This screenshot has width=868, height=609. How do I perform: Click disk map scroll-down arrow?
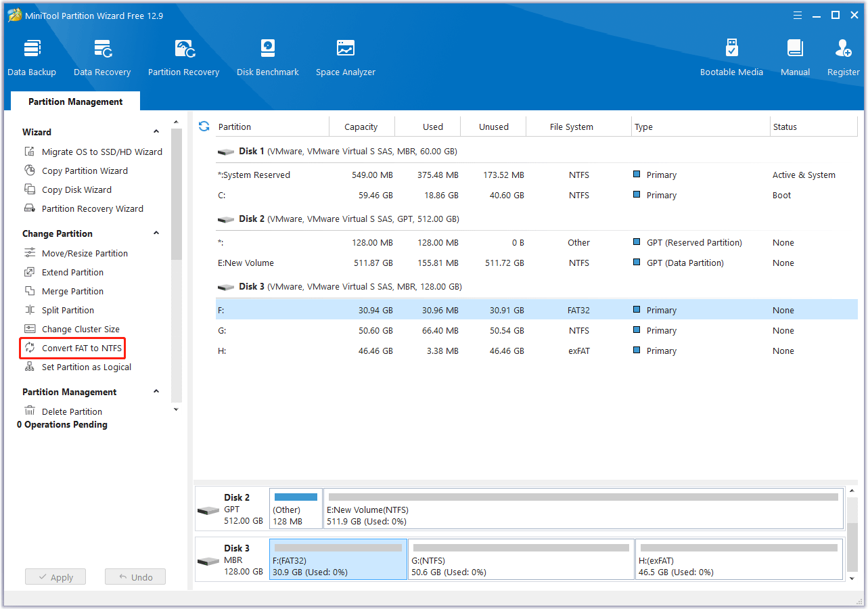point(852,578)
